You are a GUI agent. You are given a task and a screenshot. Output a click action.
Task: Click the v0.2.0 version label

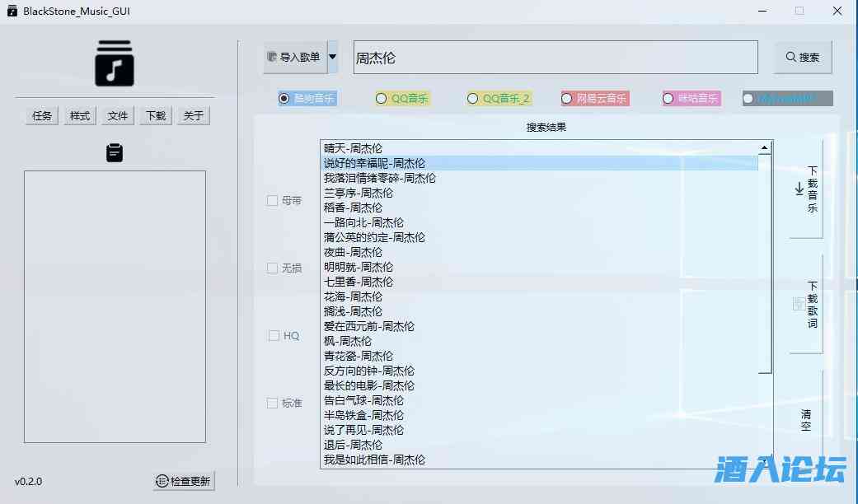tap(29, 482)
